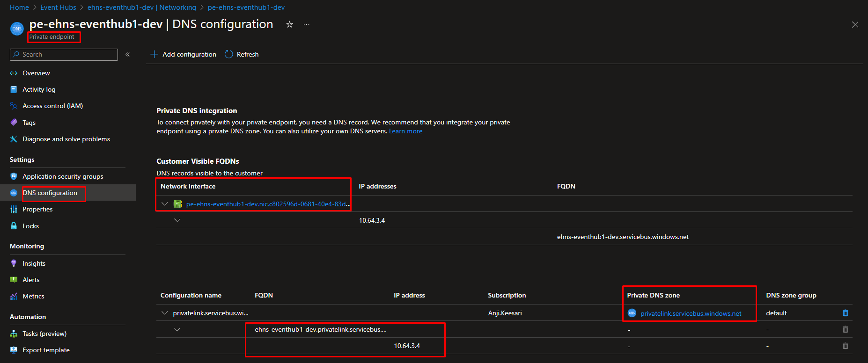The width and height of the screenshot is (868, 363).
Task: Open the pe-ehns-eventhub1-dev.nic network interface link
Action: tap(268, 204)
